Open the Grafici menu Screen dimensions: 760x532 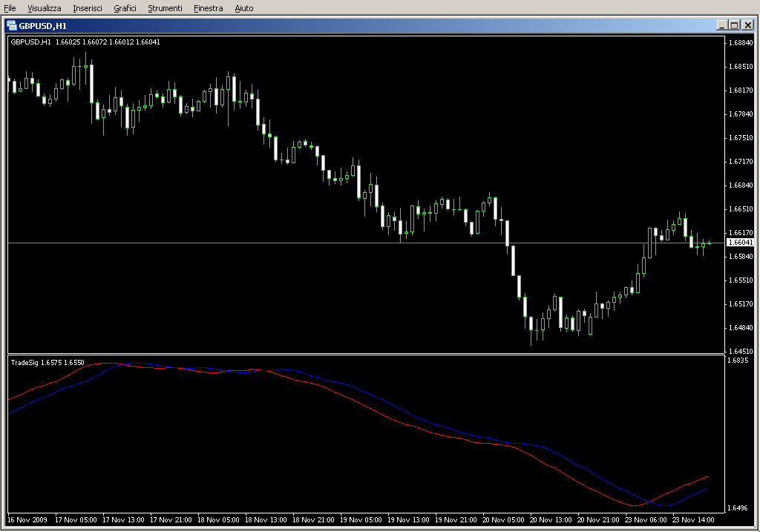[x=125, y=8]
